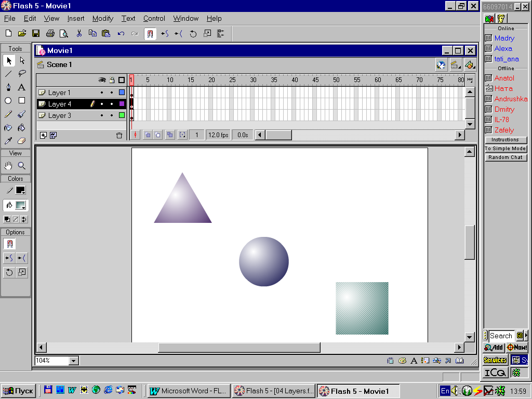Open the Edit Scene dropdown
532x399 pixels.
click(x=455, y=65)
